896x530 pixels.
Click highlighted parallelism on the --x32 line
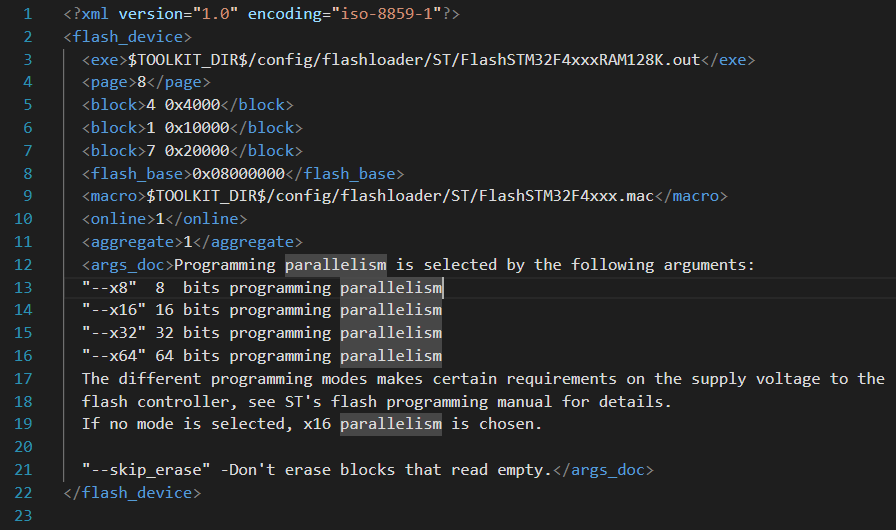(x=391, y=333)
